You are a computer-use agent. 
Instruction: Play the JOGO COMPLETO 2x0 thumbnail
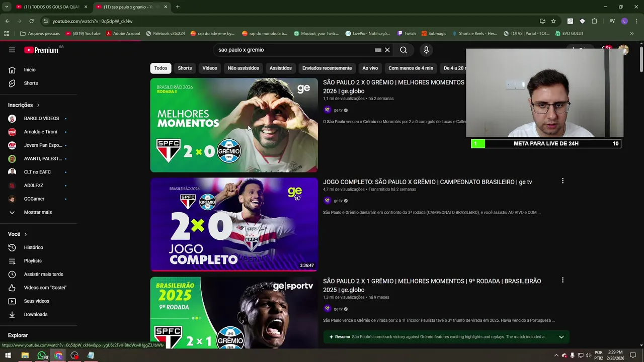tap(234, 224)
